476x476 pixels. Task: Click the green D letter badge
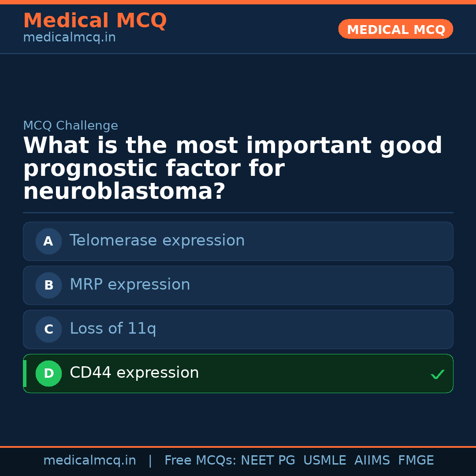click(48, 373)
